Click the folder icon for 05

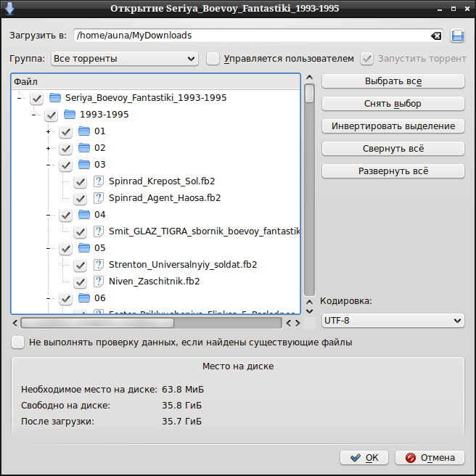(84, 248)
